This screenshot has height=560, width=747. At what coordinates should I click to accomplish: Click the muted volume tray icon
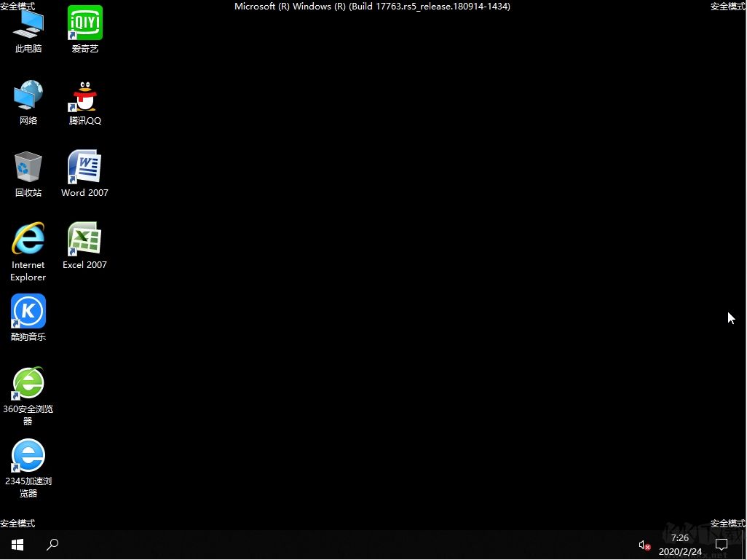pos(644,545)
